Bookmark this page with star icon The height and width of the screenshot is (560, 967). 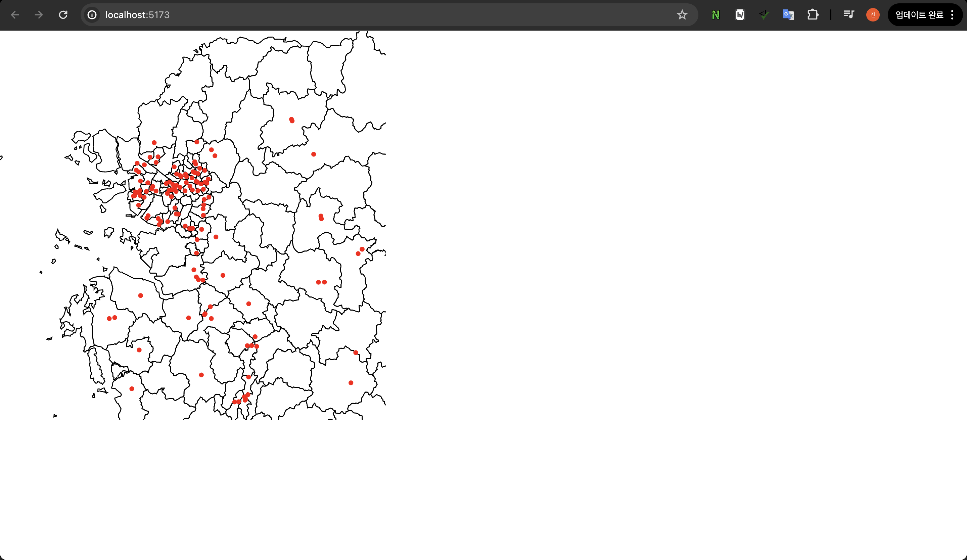point(682,15)
